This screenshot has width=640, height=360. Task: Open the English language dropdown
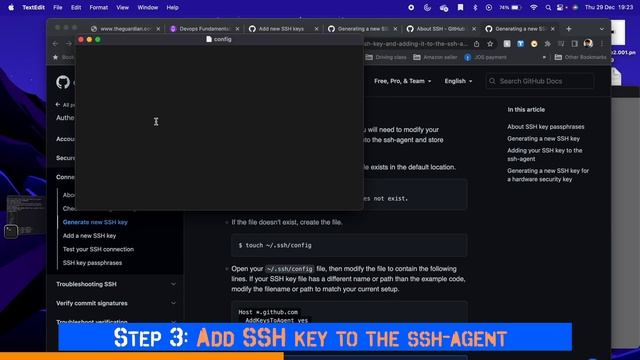click(x=458, y=81)
